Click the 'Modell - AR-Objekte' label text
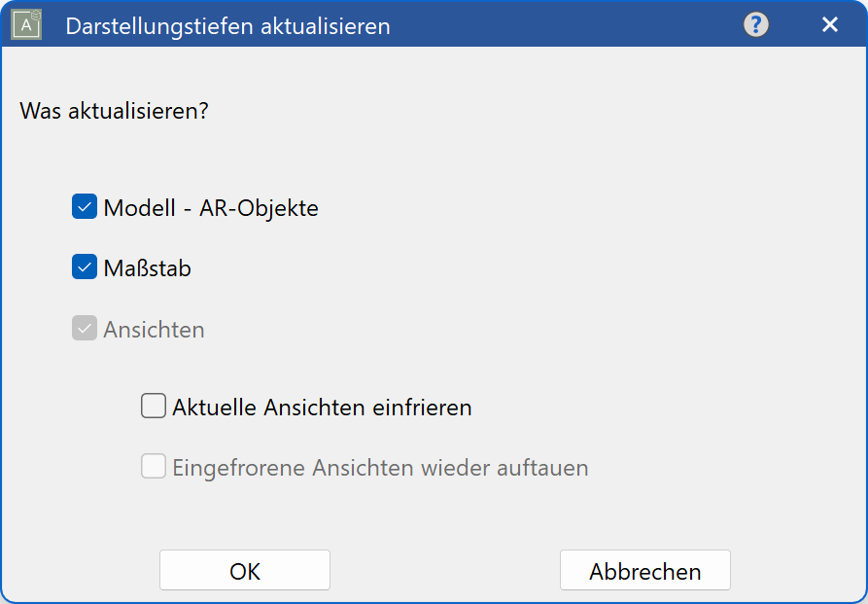The image size is (868, 604). 211,208
